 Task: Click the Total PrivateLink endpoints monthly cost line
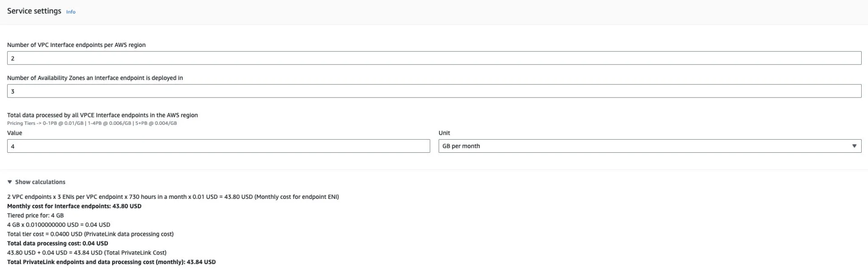point(111,262)
